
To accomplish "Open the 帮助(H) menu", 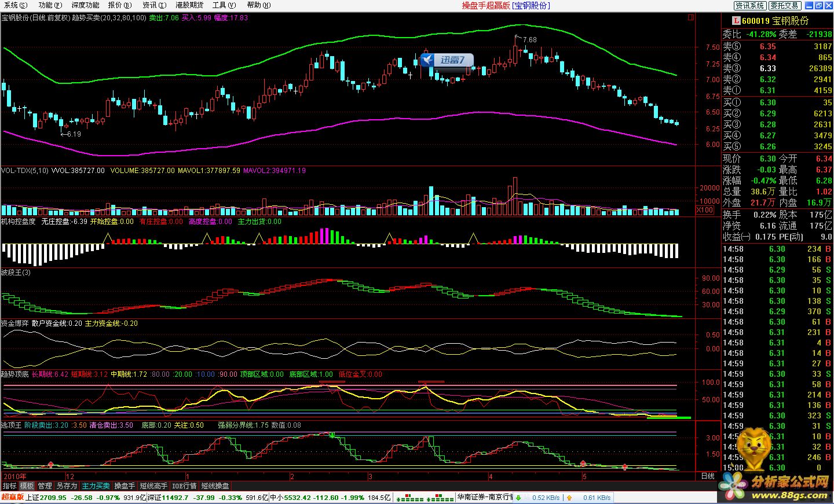I will pyautogui.click(x=258, y=5).
